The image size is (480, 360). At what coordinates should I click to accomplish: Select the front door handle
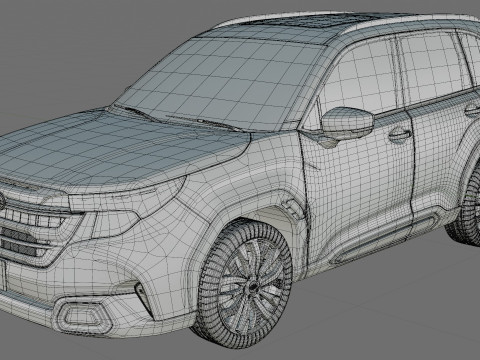pyautogui.click(x=399, y=135)
